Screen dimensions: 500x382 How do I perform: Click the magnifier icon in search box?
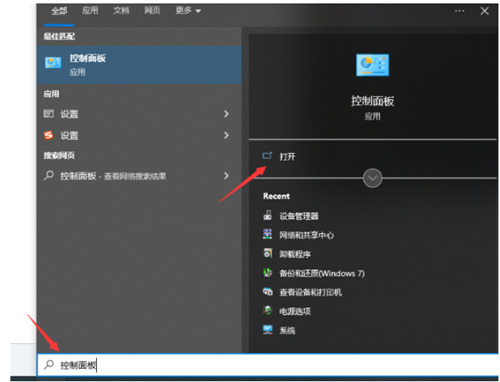(x=49, y=364)
